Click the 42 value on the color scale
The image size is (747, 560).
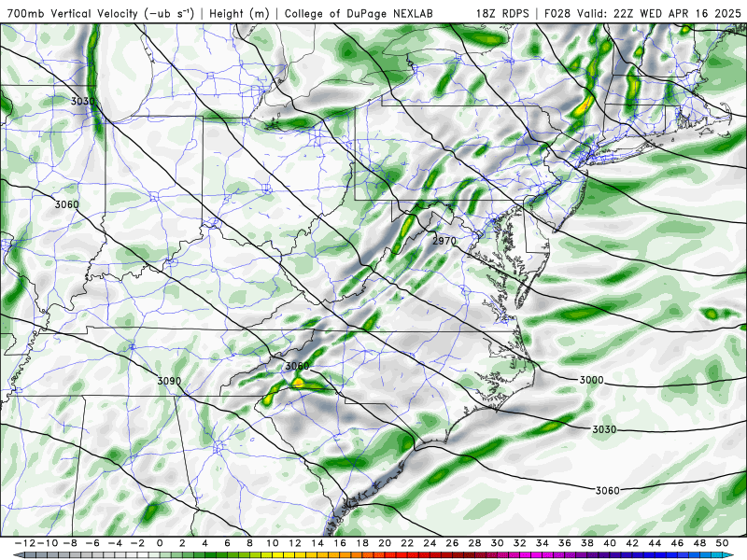coord(632,543)
